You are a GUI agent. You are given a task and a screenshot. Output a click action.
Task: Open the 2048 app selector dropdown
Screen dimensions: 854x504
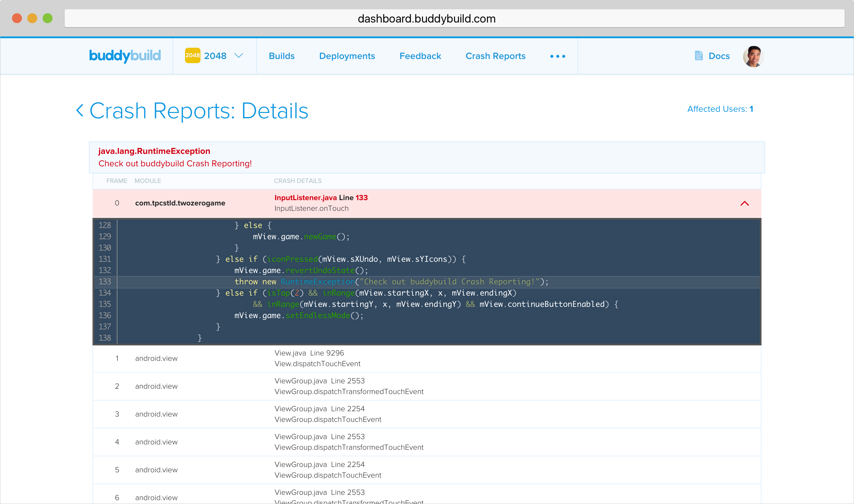(x=239, y=56)
